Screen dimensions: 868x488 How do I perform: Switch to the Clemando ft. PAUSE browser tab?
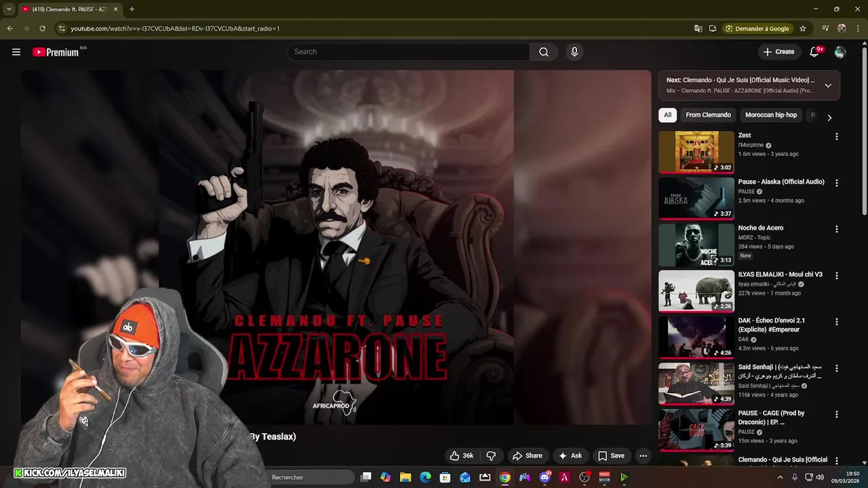(x=69, y=9)
